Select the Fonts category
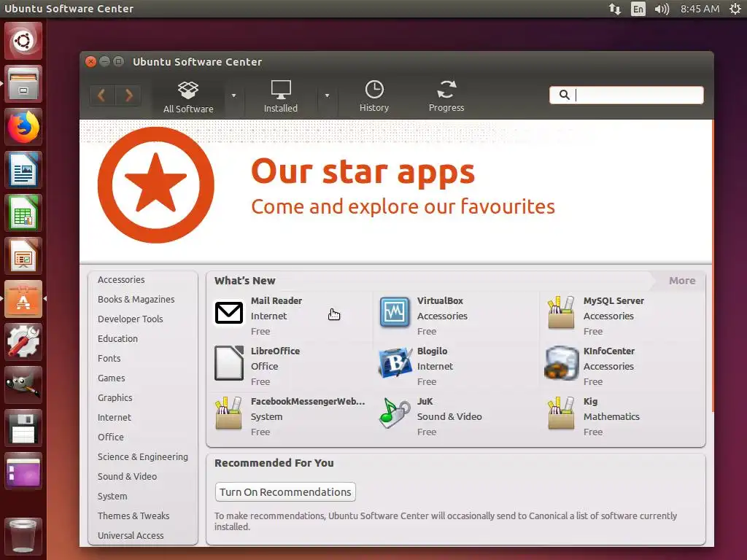747x560 pixels. coord(109,358)
